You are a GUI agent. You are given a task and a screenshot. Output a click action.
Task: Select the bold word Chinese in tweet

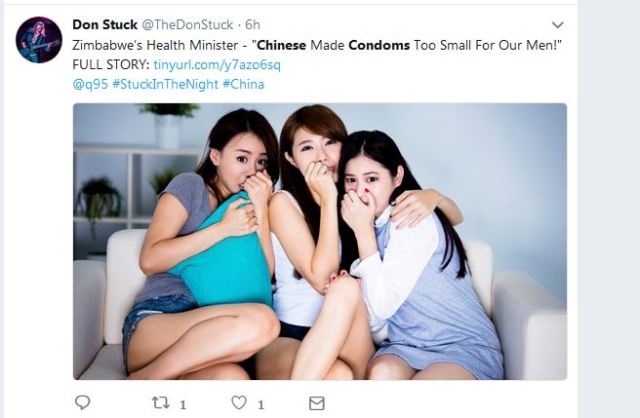click(x=282, y=45)
